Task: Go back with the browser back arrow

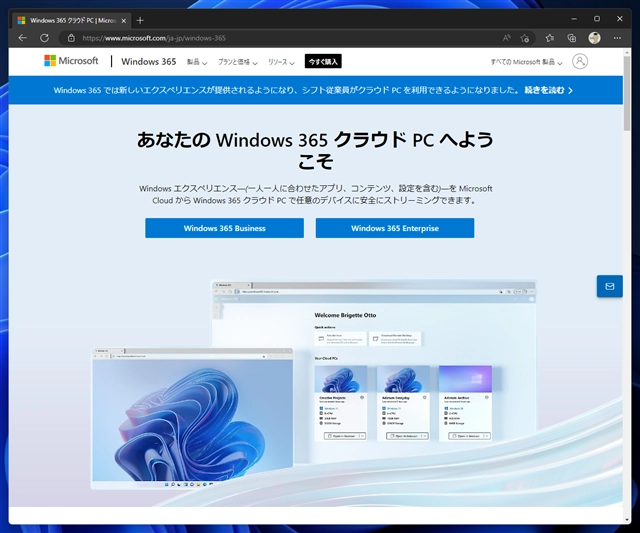Action: tap(22, 38)
